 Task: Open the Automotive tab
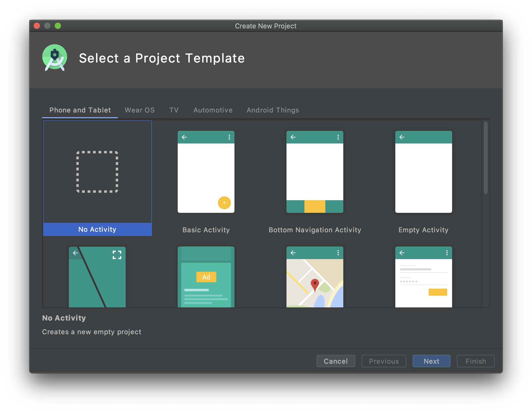pos(213,110)
